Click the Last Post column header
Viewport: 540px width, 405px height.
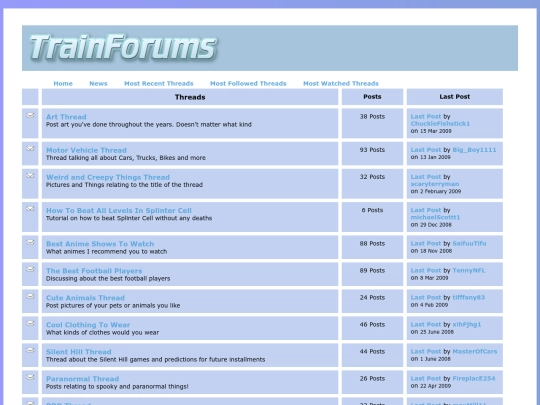click(x=455, y=97)
